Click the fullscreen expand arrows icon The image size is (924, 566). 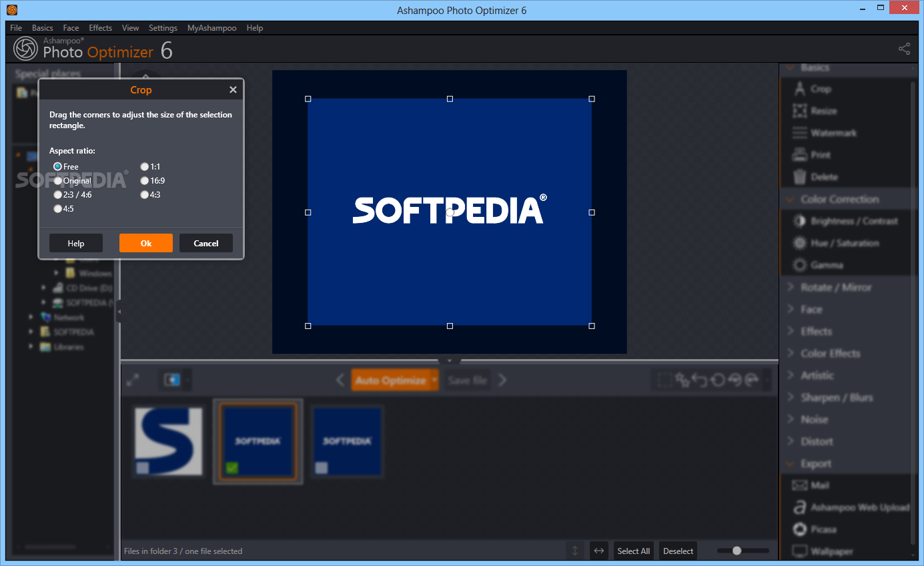pos(133,380)
